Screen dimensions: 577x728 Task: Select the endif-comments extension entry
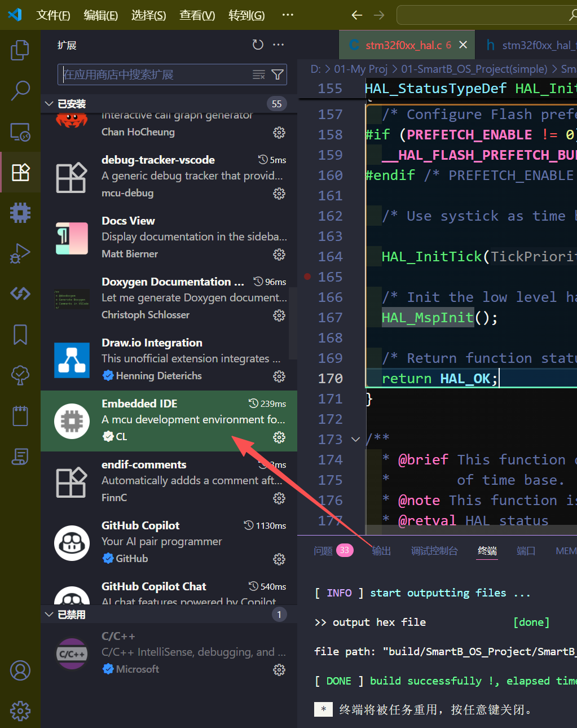click(x=169, y=482)
